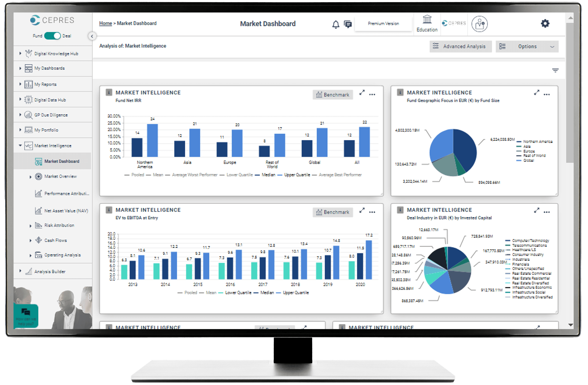Open the chat messages icon in header
The image size is (588, 385).
click(348, 24)
